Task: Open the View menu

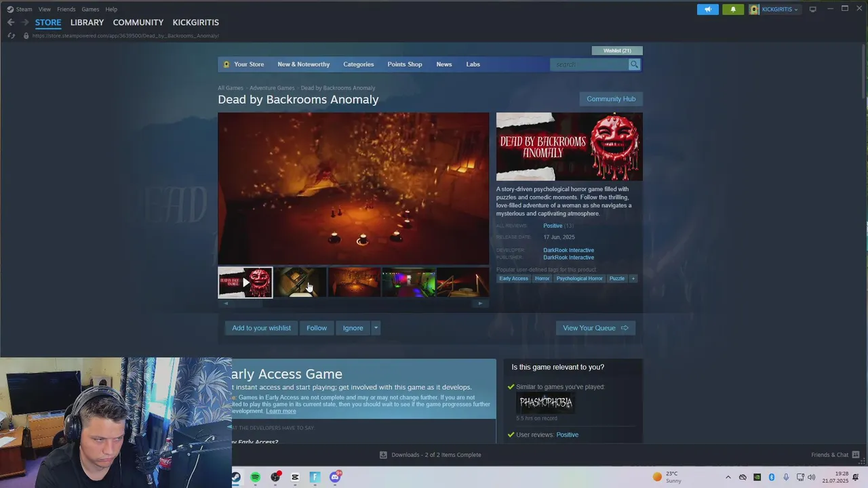Action: pyautogui.click(x=45, y=9)
